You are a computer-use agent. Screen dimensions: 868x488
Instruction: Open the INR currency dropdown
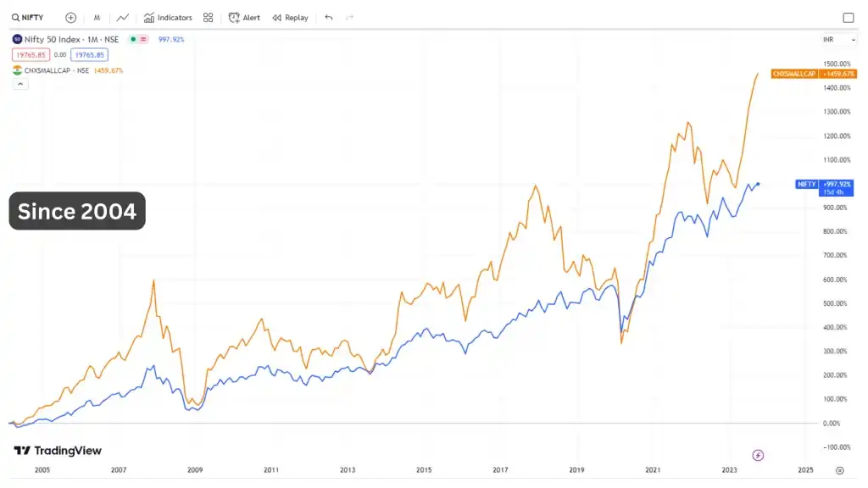pos(828,40)
